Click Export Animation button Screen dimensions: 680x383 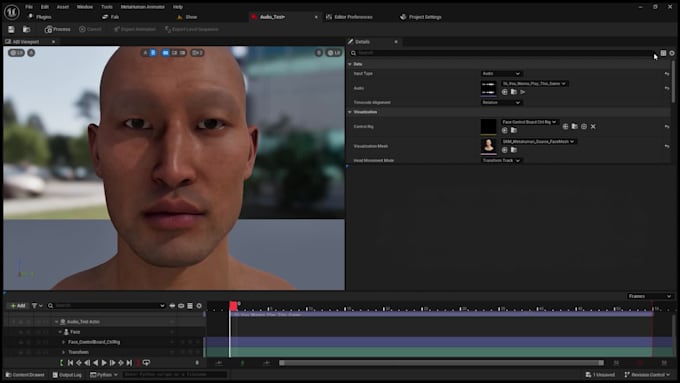coord(134,29)
